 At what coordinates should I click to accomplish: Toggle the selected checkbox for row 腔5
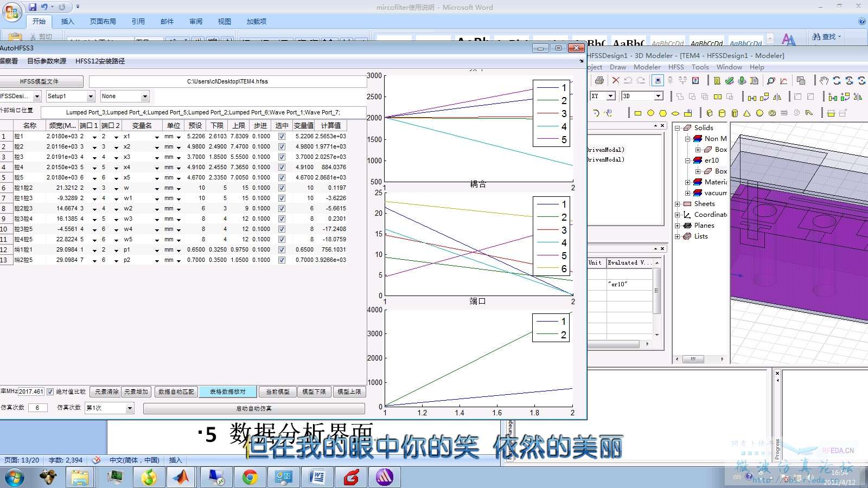tap(282, 178)
